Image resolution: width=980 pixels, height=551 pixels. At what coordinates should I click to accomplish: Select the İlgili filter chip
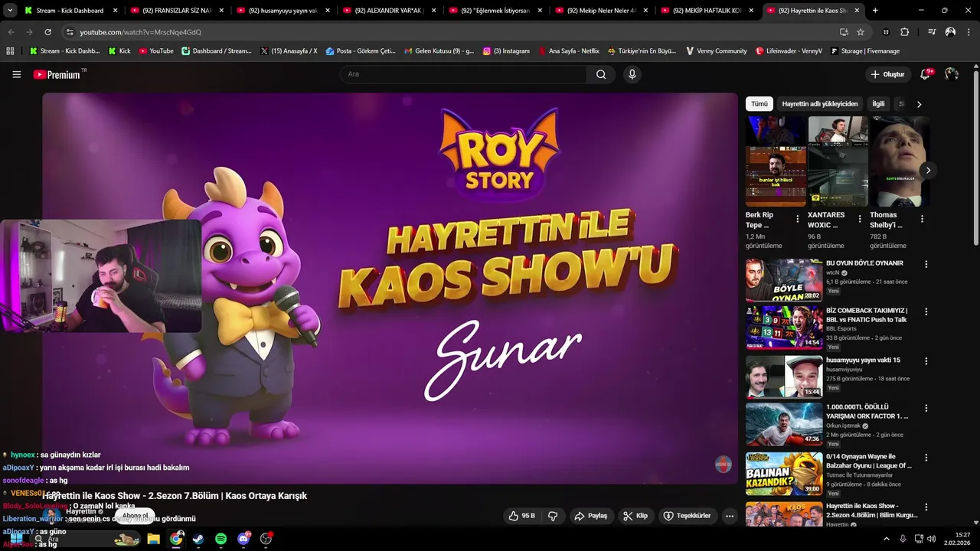click(878, 104)
